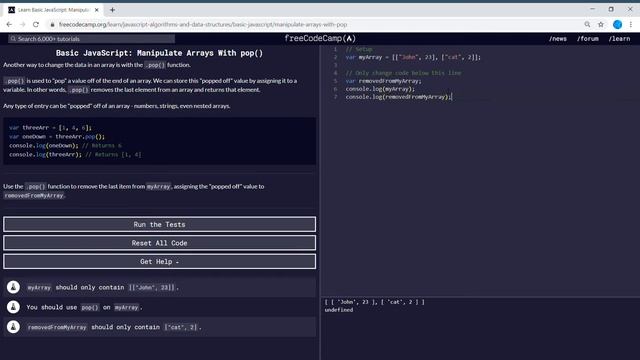Restore down the Chrome window
Image resolution: width=640 pixels, height=360 pixels.
coord(611,9)
